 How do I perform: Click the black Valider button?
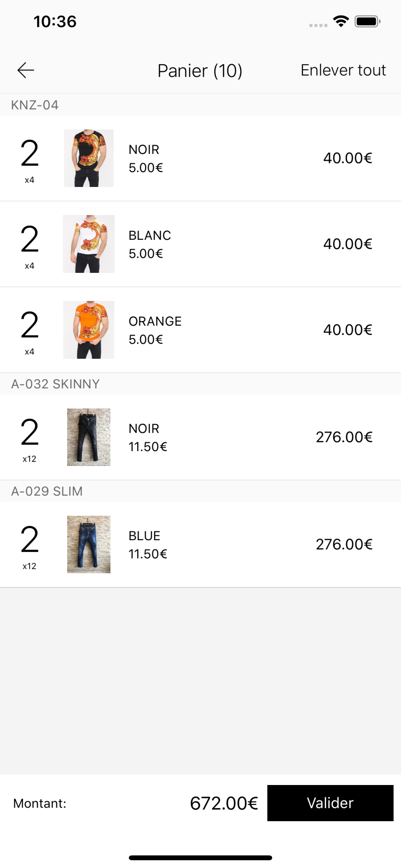pos(330,803)
